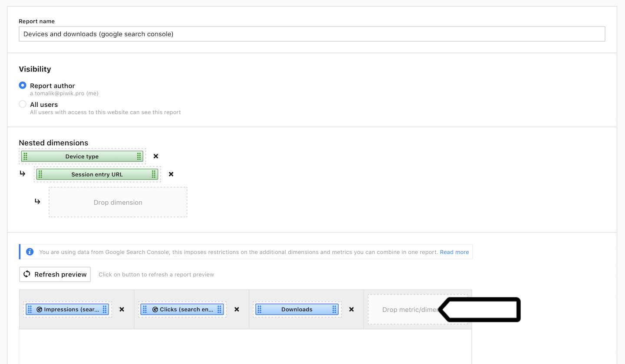Image resolution: width=625 pixels, height=364 pixels.
Task: Click the left drag handle on Clicks chip
Action: point(145,309)
